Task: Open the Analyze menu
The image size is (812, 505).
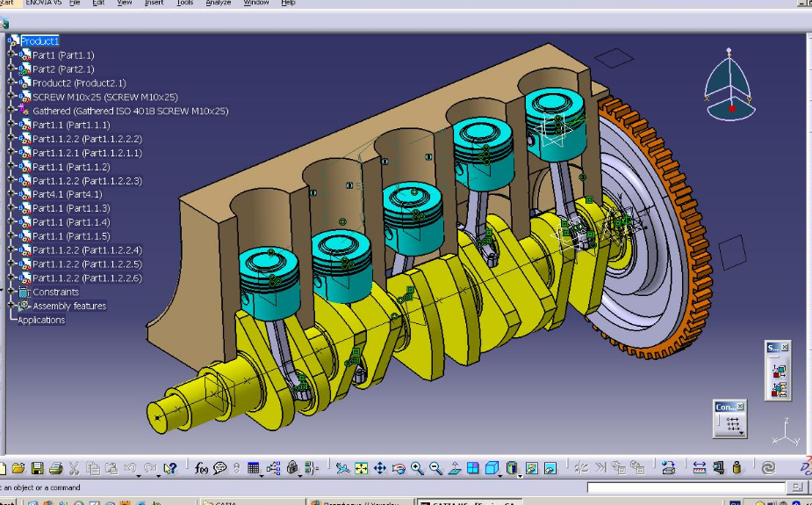Action: tap(217, 4)
